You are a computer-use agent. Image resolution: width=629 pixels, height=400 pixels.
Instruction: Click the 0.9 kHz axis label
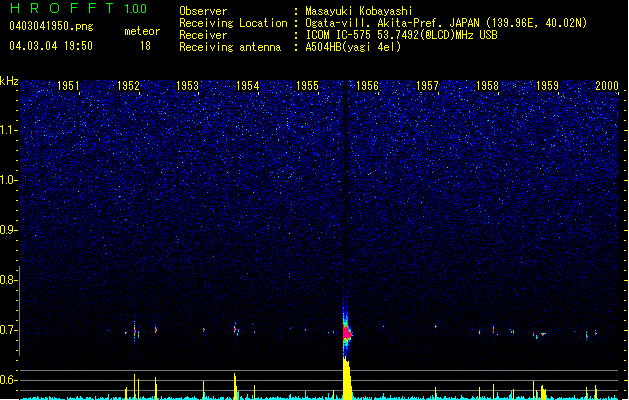click(8, 230)
